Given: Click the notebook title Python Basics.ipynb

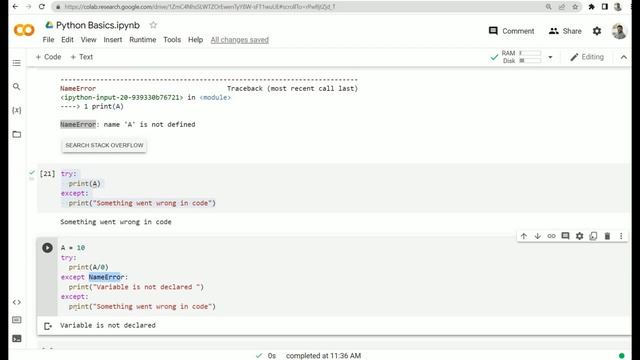Looking at the screenshot, I should pyautogui.click(x=98, y=25).
